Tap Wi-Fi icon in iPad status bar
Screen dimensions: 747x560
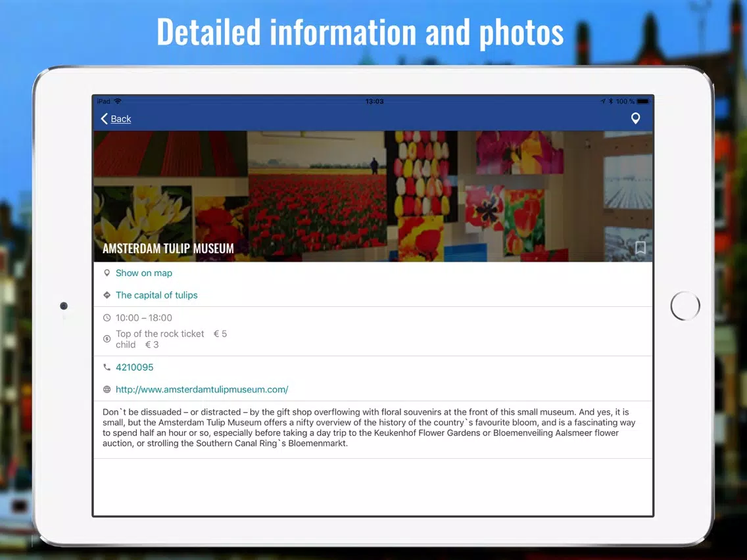118,101
